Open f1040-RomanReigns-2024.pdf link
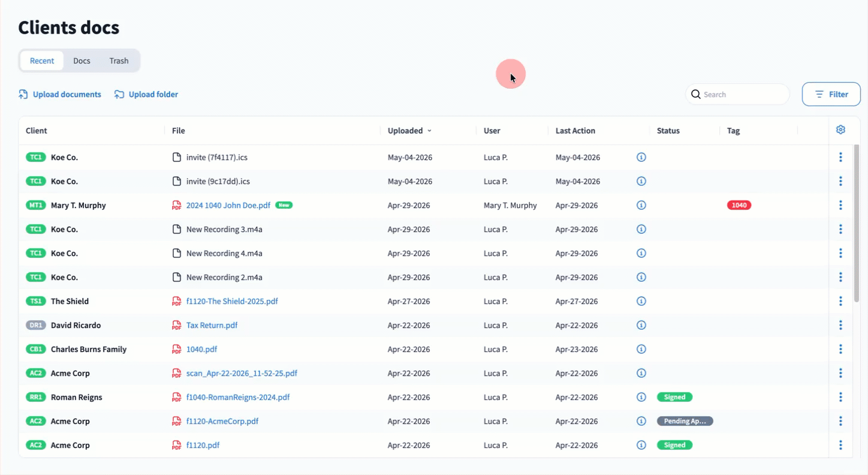This screenshot has width=868, height=475. pyautogui.click(x=238, y=397)
